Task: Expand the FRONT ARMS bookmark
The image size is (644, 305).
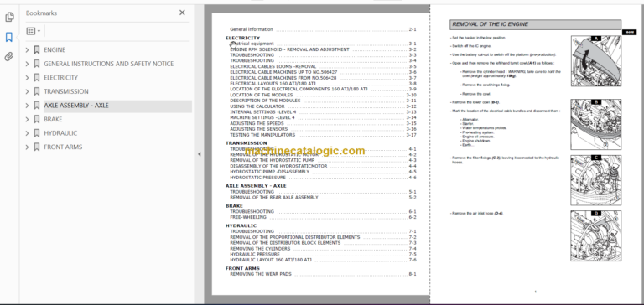Action: tap(27, 147)
